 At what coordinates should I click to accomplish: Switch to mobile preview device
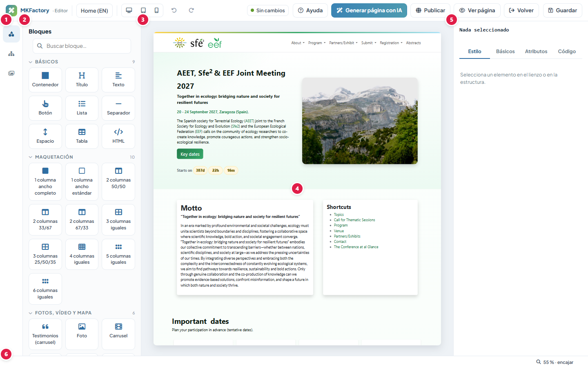156,10
